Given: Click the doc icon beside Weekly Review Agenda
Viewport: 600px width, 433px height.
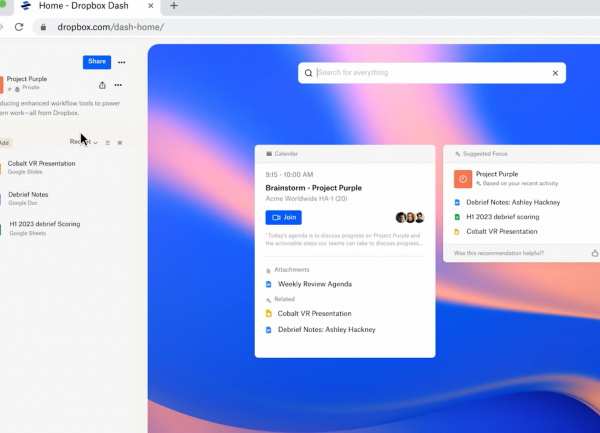Looking at the screenshot, I should coord(269,284).
